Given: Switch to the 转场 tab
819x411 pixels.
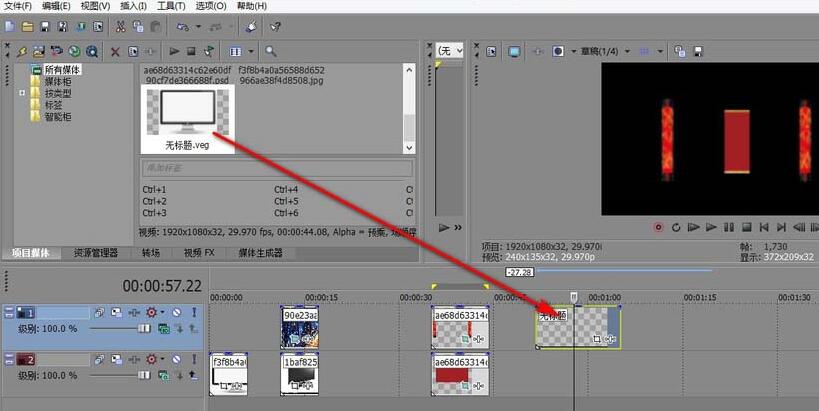Looking at the screenshot, I should [x=150, y=253].
